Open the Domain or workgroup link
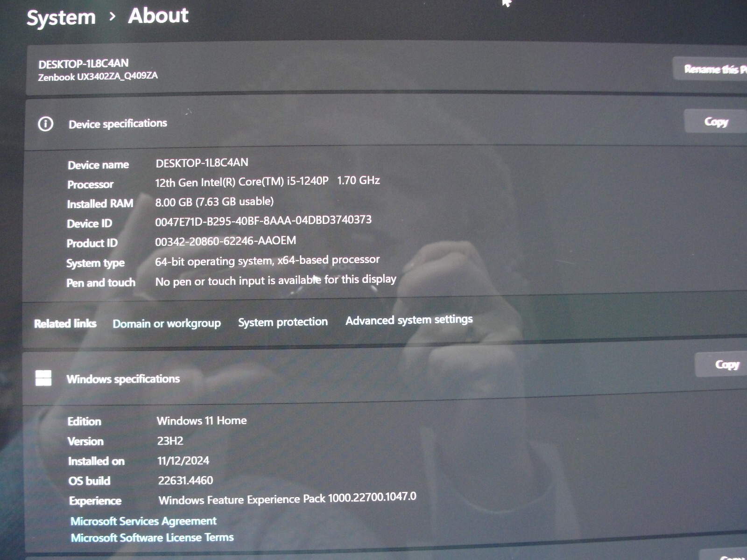Image resolution: width=747 pixels, height=560 pixels. [167, 323]
